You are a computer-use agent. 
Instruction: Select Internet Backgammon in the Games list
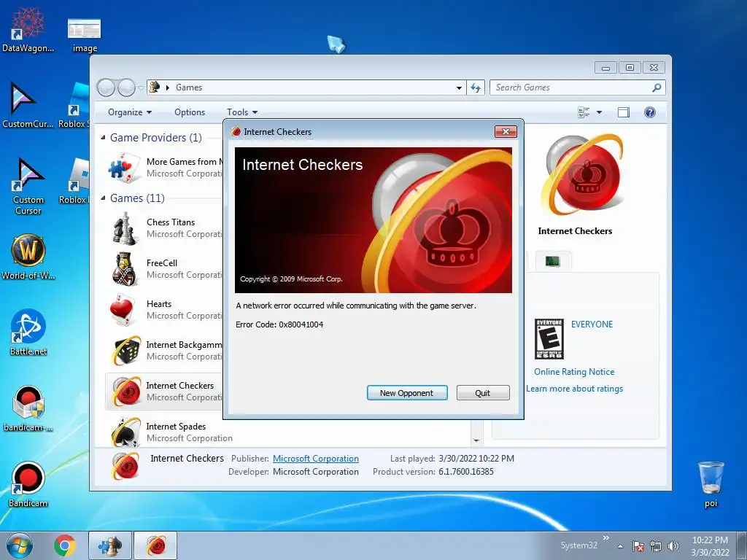click(x=164, y=351)
